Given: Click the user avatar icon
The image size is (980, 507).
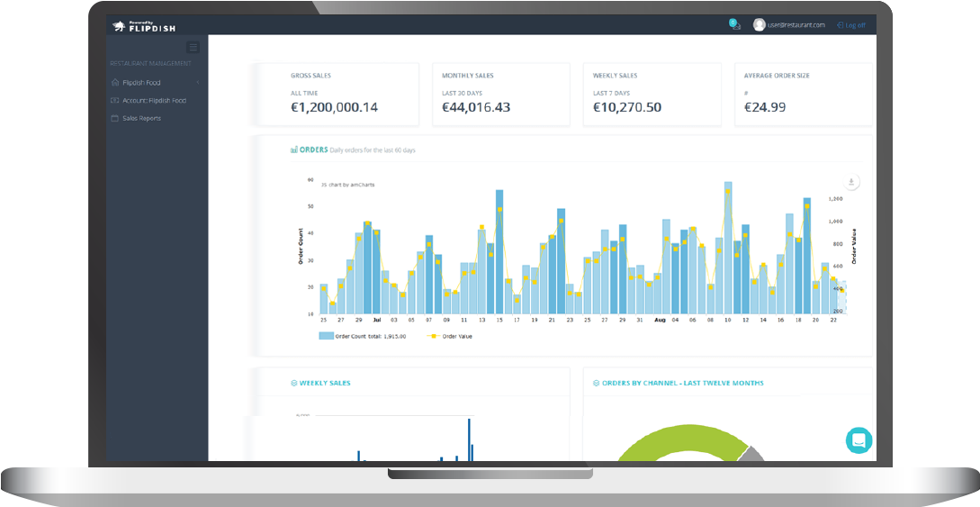Looking at the screenshot, I should [x=760, y=25].
